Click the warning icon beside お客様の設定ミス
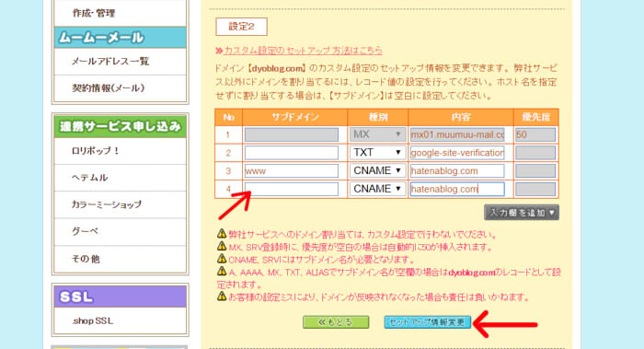Screen dimensions: 644x349 pyautogui.click(x=222, y=296)
